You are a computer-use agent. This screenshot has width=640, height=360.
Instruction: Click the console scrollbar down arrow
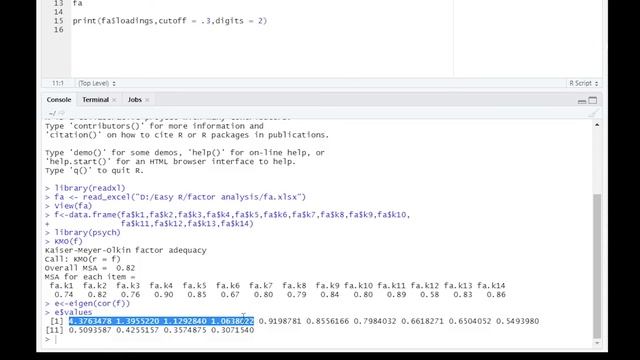point(597,342)
